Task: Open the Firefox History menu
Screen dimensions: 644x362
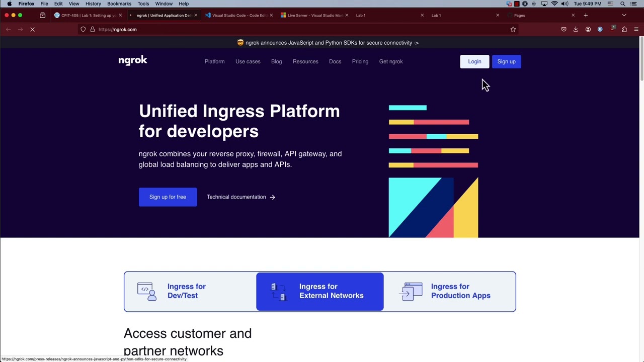Action: (x=93, y=4)
